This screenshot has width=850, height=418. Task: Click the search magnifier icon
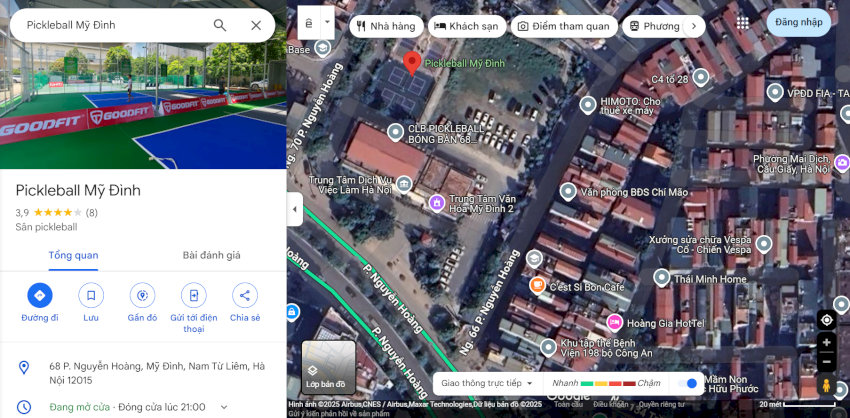[220, 25]
